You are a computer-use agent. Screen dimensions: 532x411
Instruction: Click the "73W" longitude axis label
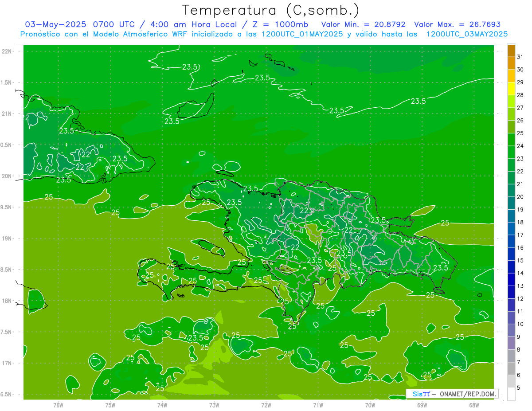coord(214,405)
